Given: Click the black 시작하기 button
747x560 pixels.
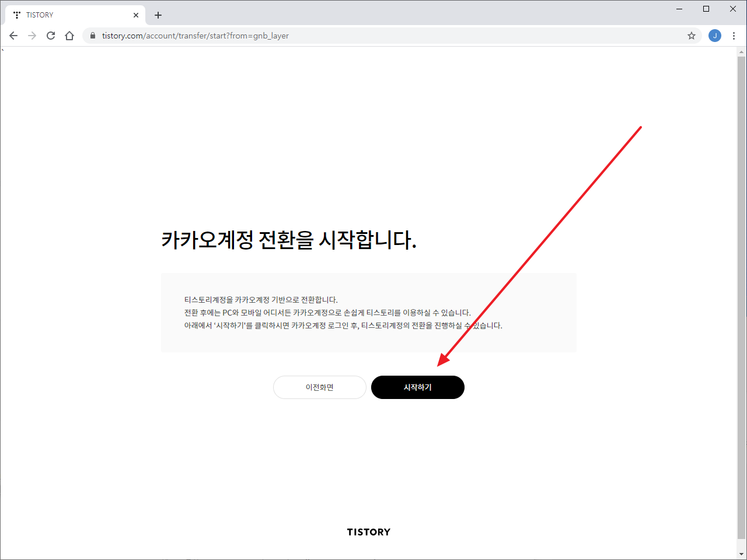Looking at the screenshot, I should (x=418, y=387).
